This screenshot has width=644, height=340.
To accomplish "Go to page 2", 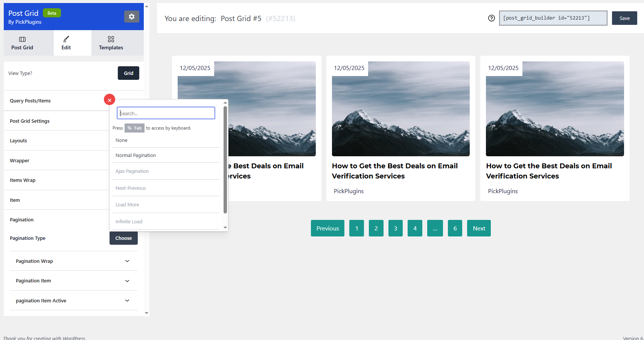I will [x=376, y=228].
